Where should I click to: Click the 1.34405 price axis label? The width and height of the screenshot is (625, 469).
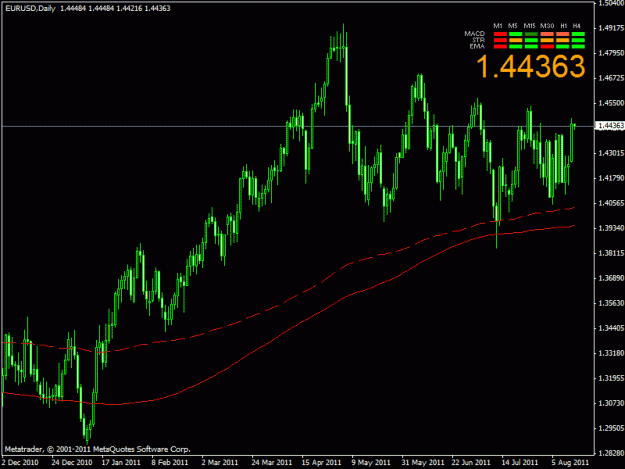pyautogui.click(x=611, y=328)
